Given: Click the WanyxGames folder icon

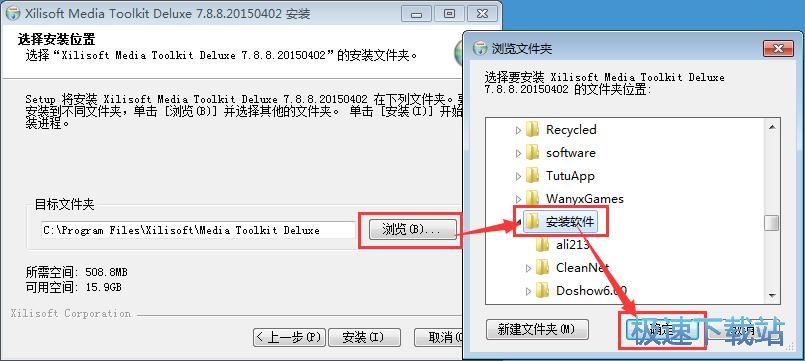Looking at the screenshot, I should [532, 199].
